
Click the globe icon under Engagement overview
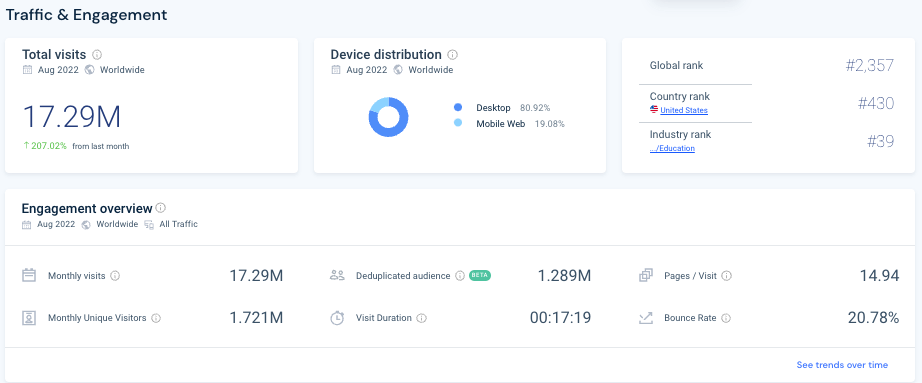coord(86,225)
